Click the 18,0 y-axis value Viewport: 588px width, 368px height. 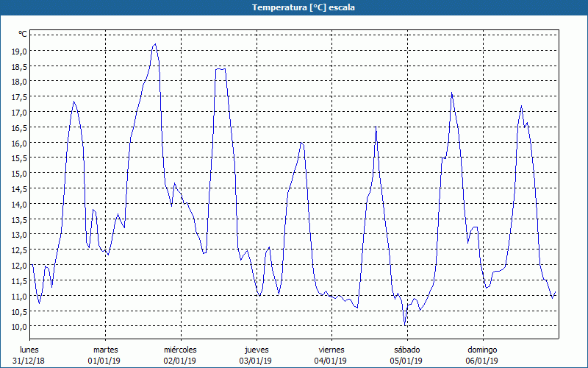point(19,82)
